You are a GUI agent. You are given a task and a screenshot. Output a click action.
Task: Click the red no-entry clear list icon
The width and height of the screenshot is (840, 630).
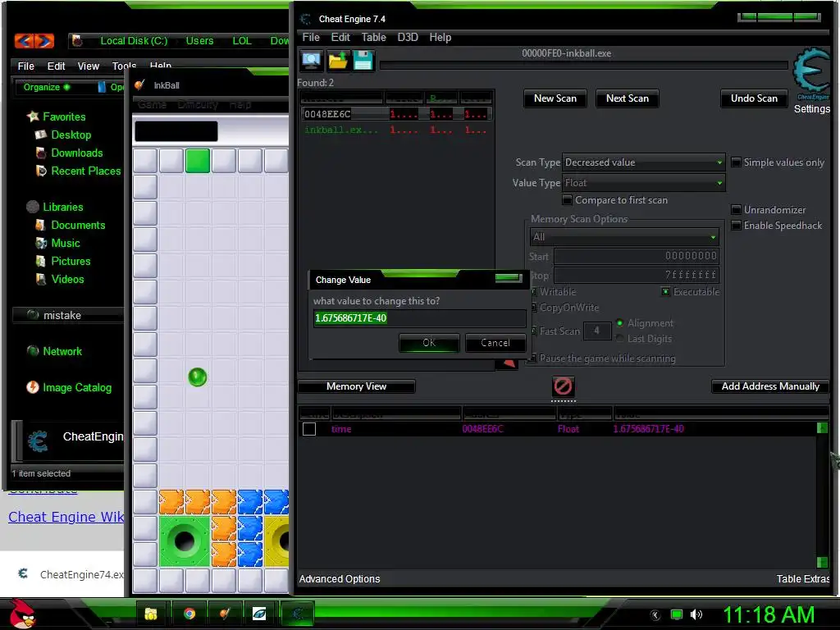(x=563, y=386)
